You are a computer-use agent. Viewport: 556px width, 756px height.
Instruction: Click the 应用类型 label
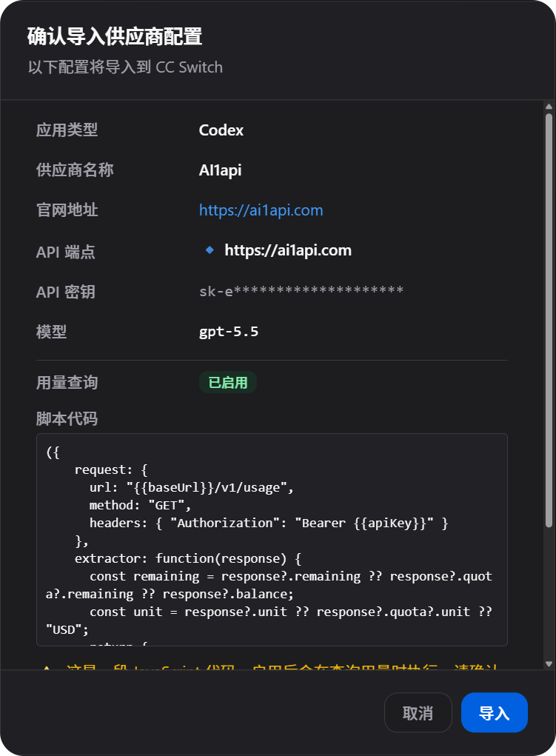67,130
